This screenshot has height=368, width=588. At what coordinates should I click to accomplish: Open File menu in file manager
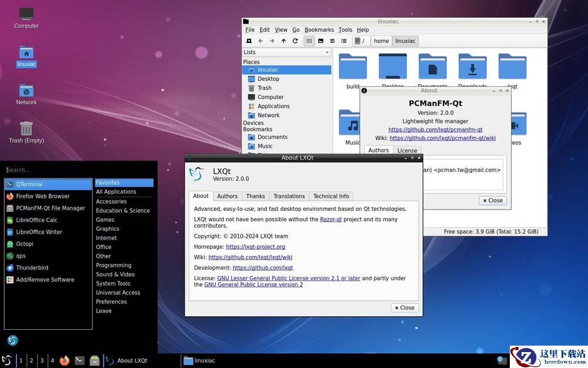(250, 29)
